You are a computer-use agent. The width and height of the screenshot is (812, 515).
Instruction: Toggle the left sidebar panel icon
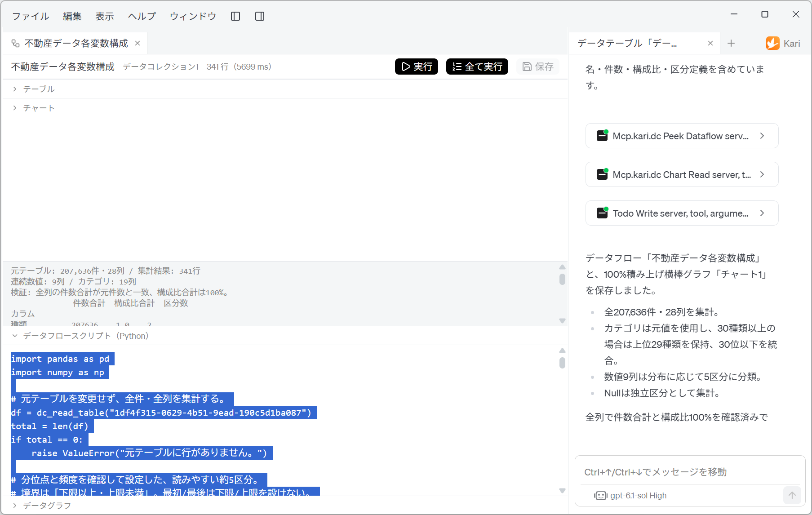pos(235,16)
